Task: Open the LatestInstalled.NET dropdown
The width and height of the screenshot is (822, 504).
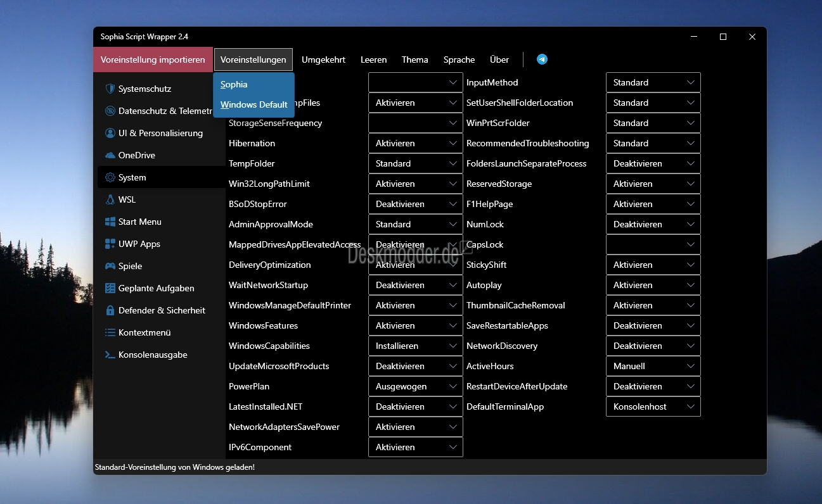Action: (x=416, y=406)
